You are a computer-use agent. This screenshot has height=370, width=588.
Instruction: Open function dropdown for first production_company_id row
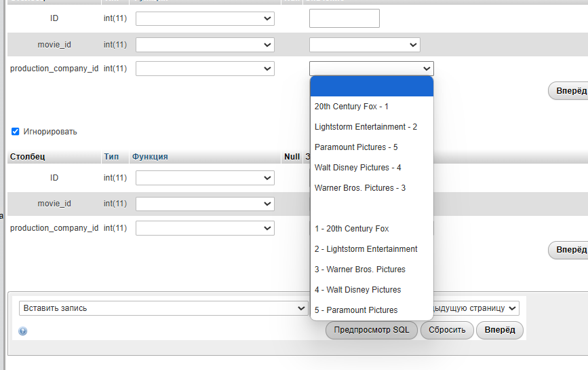(x=205, y=69)
